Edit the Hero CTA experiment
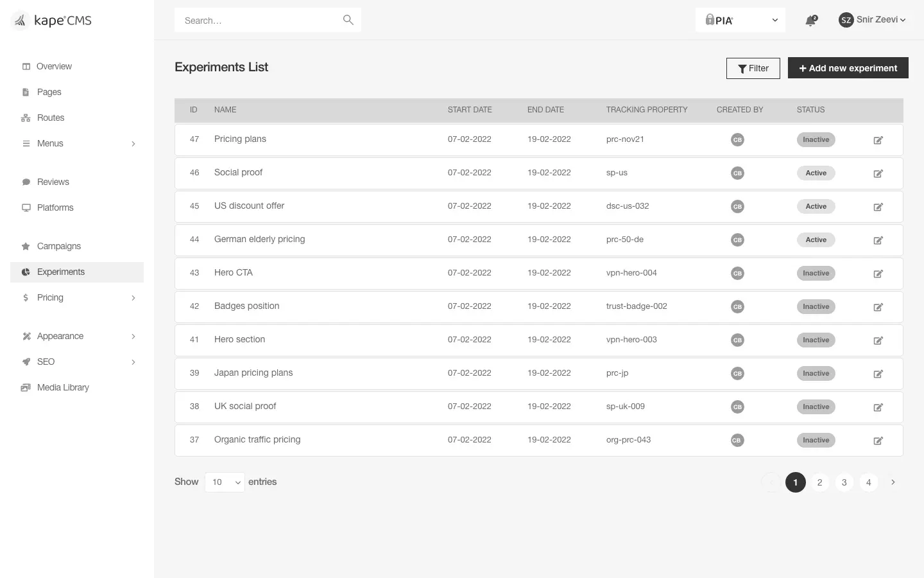924x578 pixels. 878,274
